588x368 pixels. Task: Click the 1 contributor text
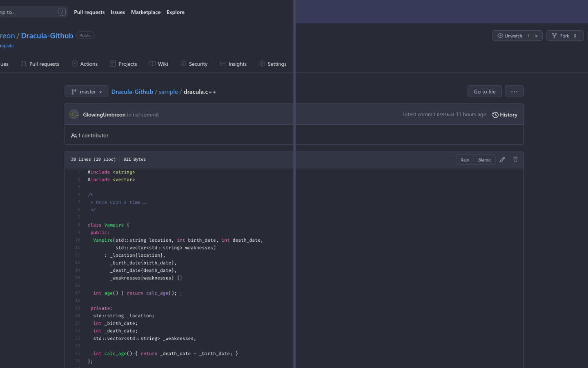coord(90,135)
